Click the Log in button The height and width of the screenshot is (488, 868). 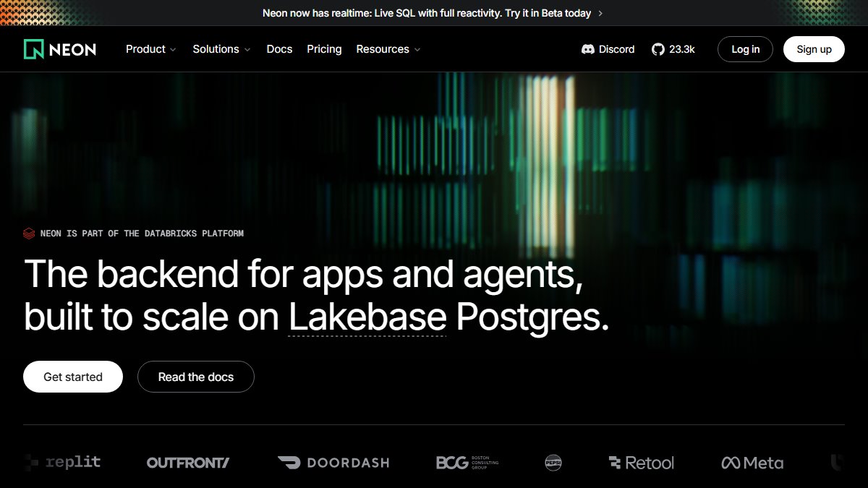click(x=745, y=49)
